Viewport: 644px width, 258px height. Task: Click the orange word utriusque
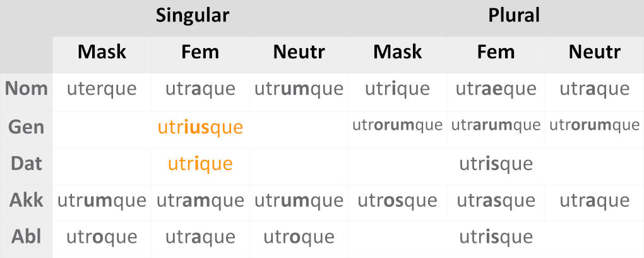tap(200, 127)
